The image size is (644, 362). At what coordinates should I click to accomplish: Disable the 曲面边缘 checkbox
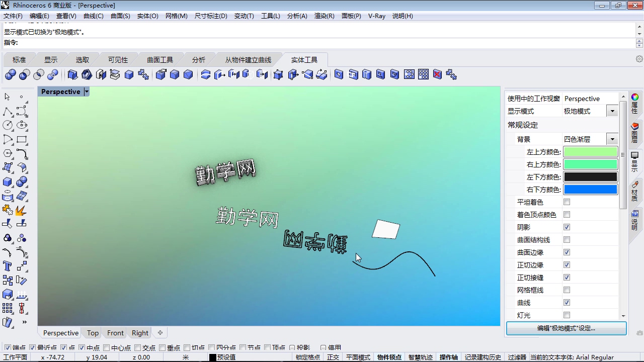[567, 252]
